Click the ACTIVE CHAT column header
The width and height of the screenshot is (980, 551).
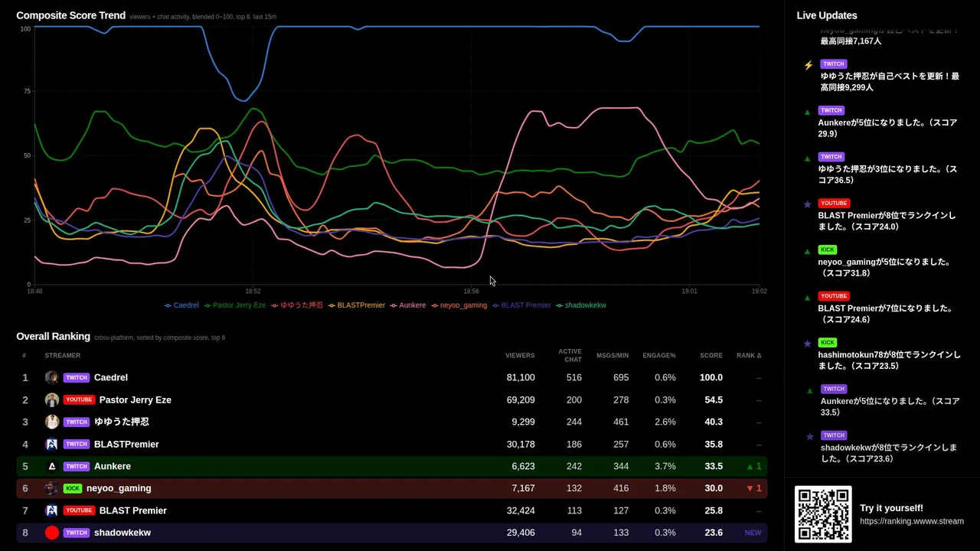570,356
